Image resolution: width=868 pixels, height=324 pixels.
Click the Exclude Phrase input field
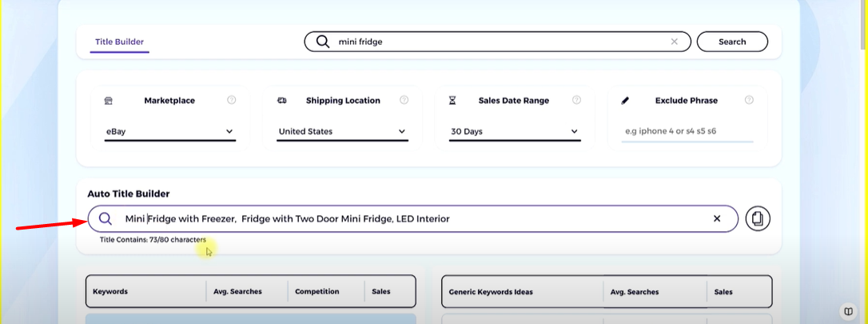(687, 131)
